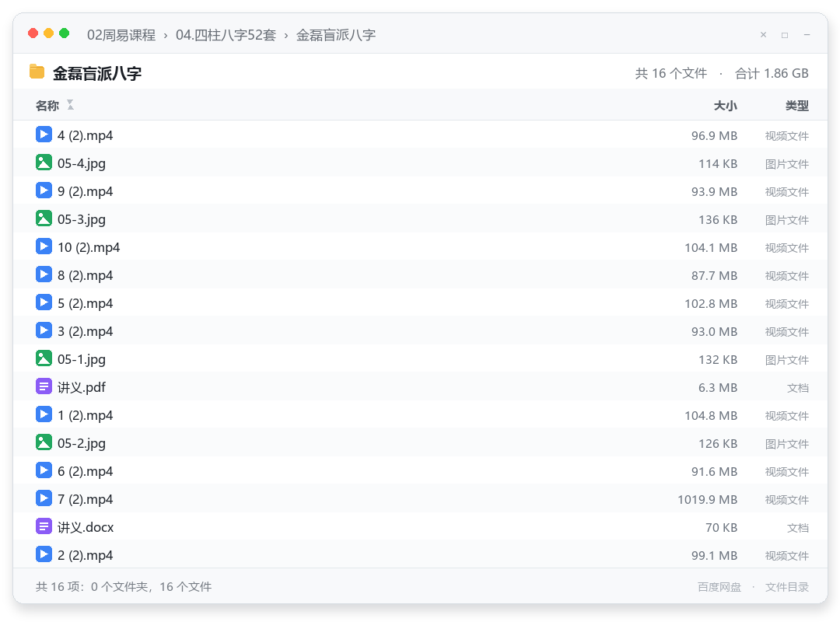
Task: Click the document icon for 讲义.docx
Action: click(44, 526)
